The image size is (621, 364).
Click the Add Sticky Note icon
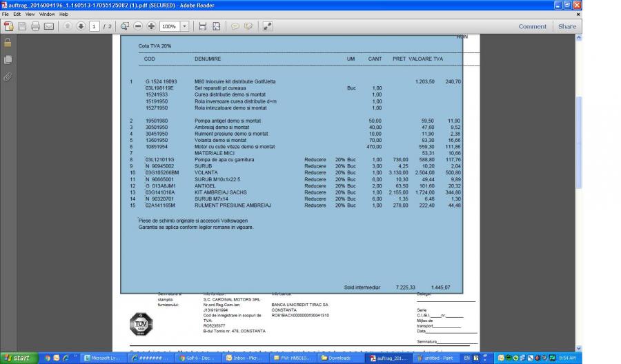coord(235,26)
